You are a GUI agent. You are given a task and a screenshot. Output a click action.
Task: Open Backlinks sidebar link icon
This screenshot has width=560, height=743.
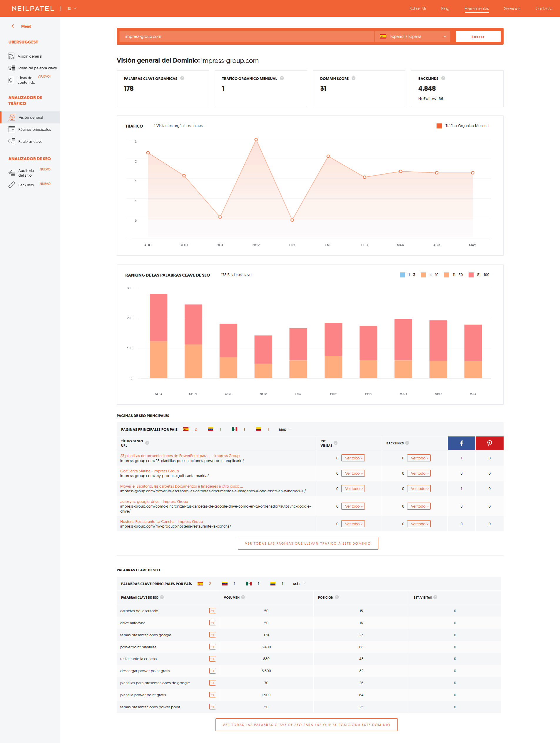tap(12, 185)
